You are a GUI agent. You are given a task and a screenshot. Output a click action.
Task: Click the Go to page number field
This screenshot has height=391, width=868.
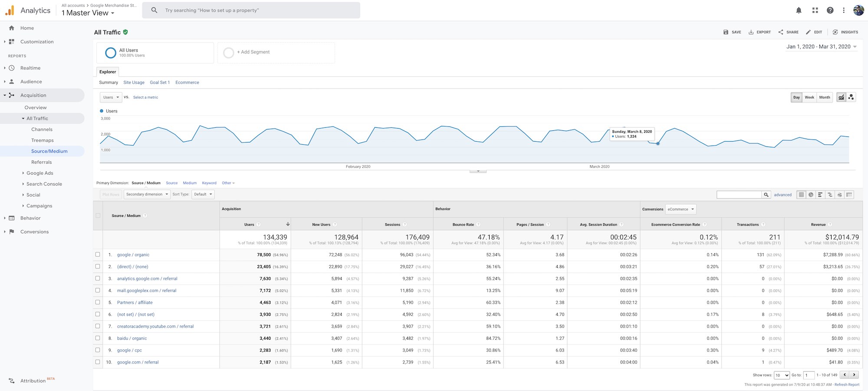tap(809, 375)
